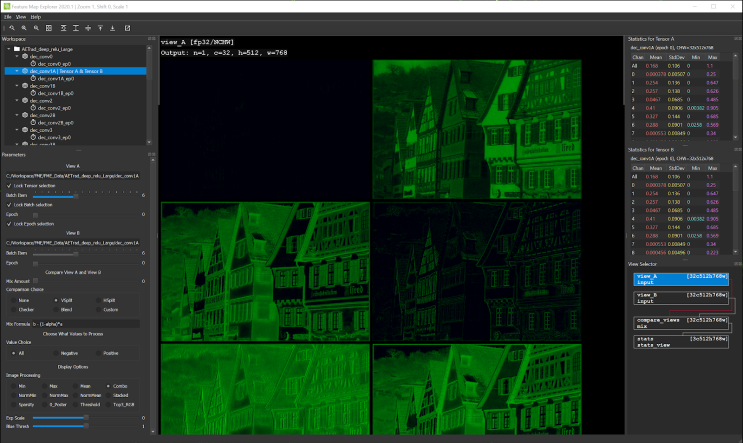The width and height of the screenshot is (743, 443).
Task: Select the view_B input node
Action: 680,297
